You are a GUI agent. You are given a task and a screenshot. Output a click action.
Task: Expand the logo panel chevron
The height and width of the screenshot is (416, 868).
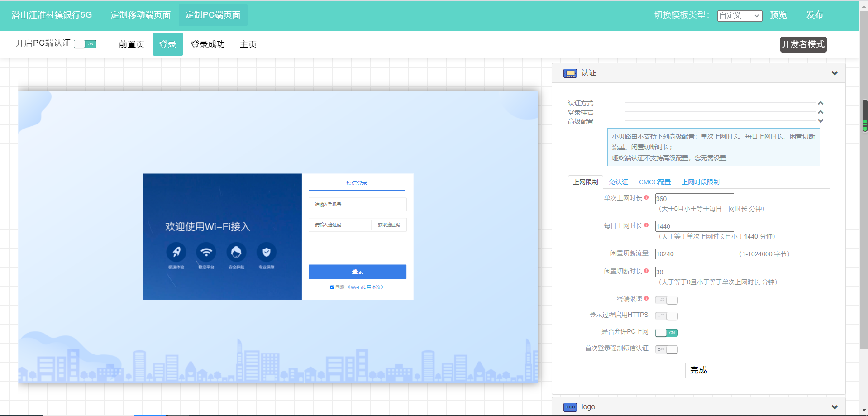(835, 407)
